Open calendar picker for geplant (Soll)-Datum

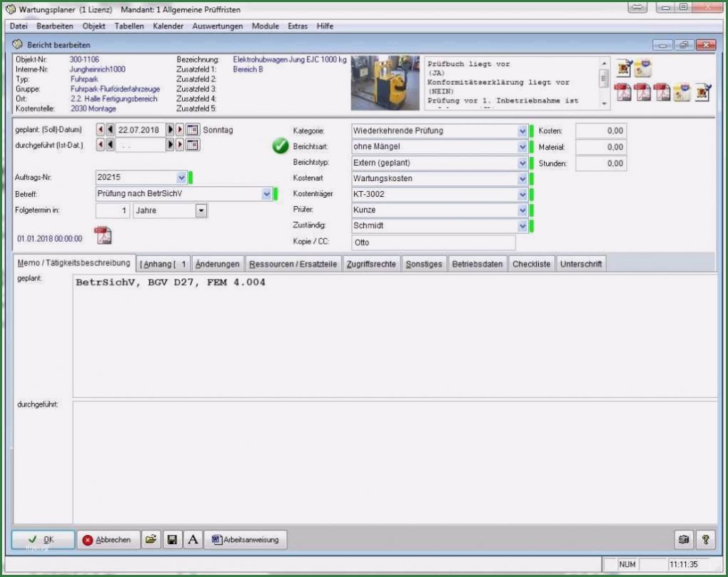click(192, 130)
